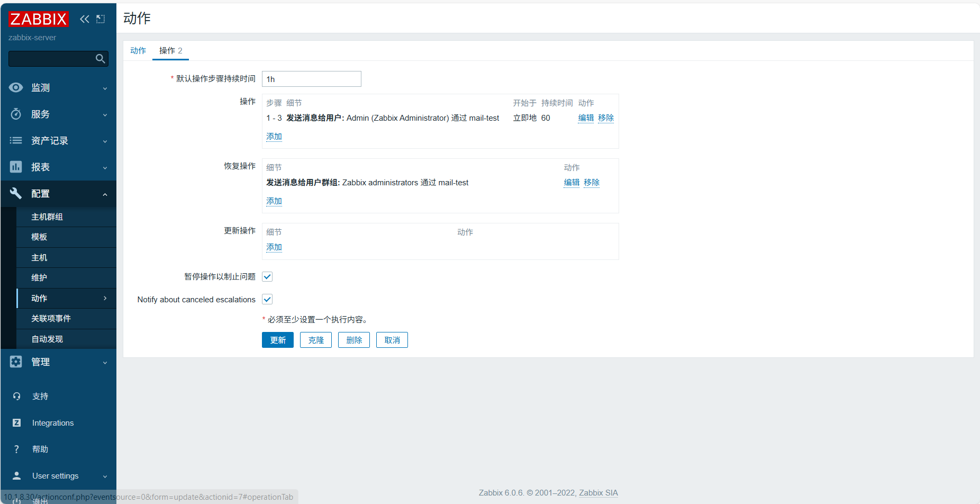Focus the 默认操作步骤持续时间 field

(x=312, y=79)
